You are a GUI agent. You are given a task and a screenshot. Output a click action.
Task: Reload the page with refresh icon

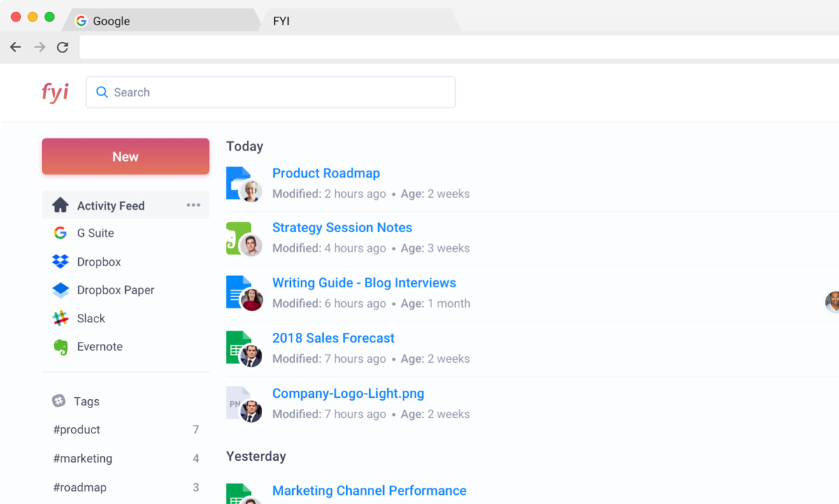tap(63, 47)
